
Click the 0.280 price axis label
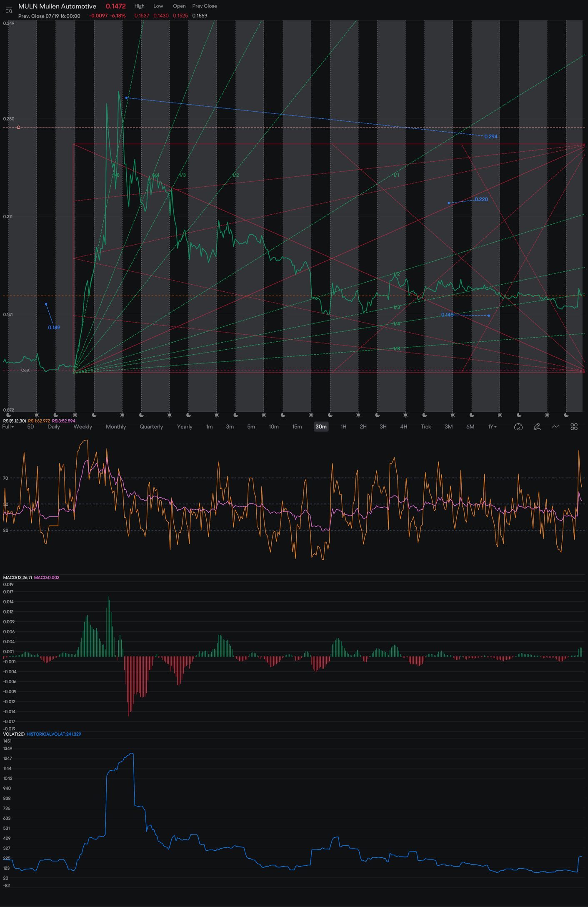(x=9, y=119)
